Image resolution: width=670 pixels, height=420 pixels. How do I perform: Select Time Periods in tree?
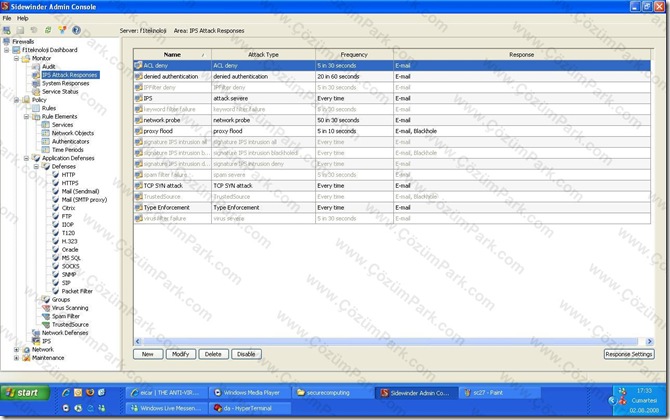tap(68, 150)
